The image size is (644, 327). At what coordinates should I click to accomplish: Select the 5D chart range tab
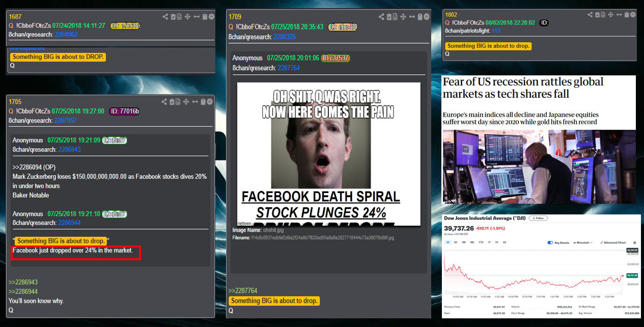pos(456,242)
